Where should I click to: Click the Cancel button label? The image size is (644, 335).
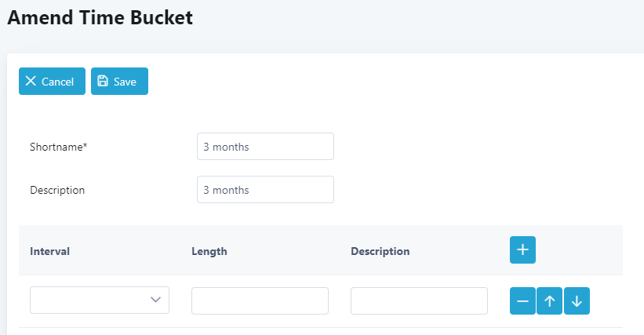tap(57, 82)
